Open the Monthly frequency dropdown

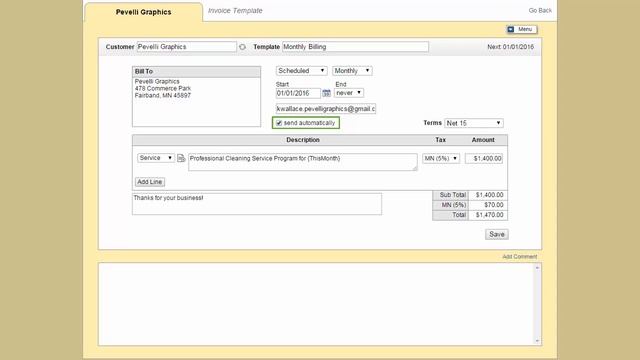pos(352,71)
